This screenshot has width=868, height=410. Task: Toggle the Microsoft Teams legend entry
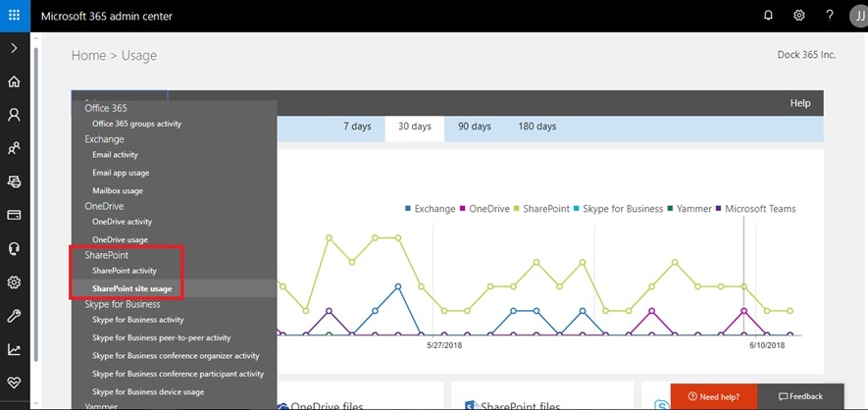(755, 209)
